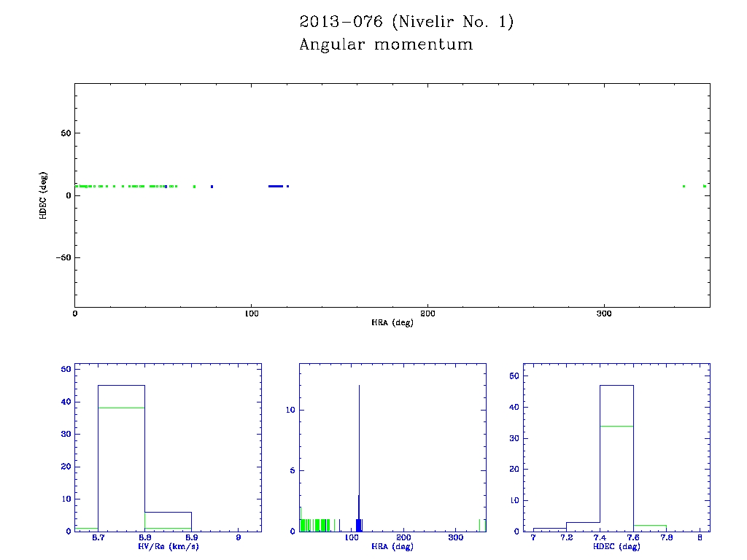The width and height of the screenshot is (747, 560).
Task: Click the "HV/Re (km/s)" axis label
Action: [169, 546]
